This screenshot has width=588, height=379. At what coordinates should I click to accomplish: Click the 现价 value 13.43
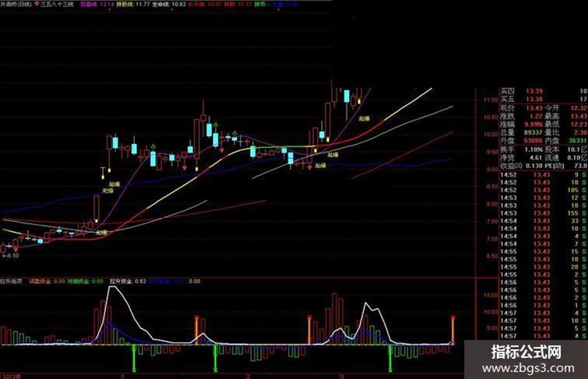[534, 108]
